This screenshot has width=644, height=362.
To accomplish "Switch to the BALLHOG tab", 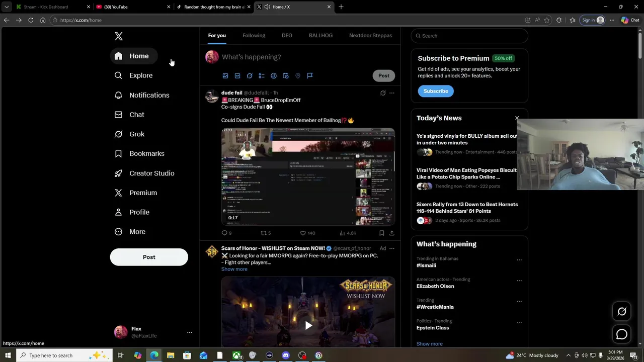I will coord(320,35).
